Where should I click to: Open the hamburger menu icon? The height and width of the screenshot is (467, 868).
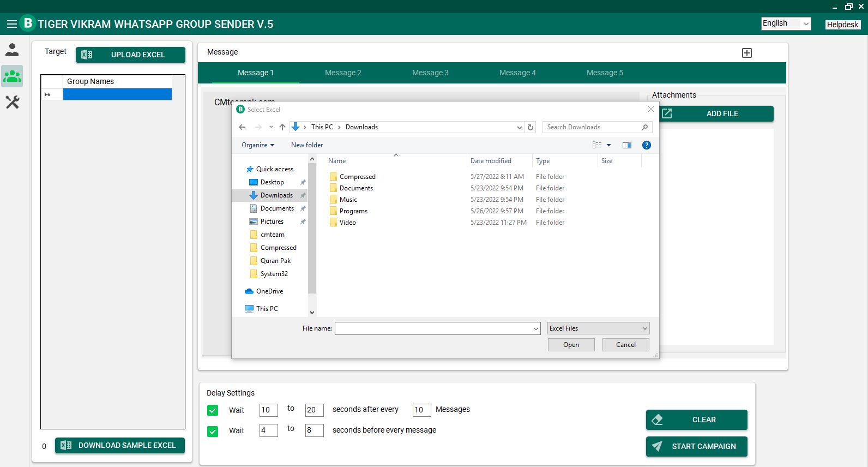point(11,24)
